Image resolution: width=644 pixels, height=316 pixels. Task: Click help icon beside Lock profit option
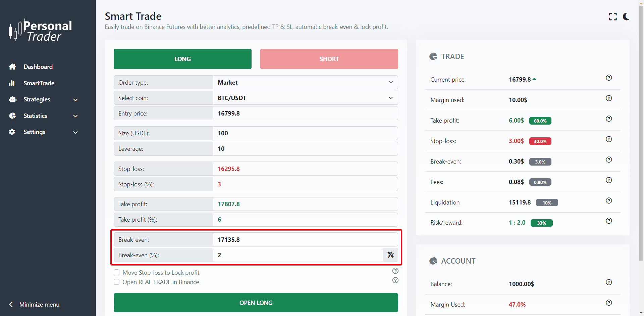point(395,271)
